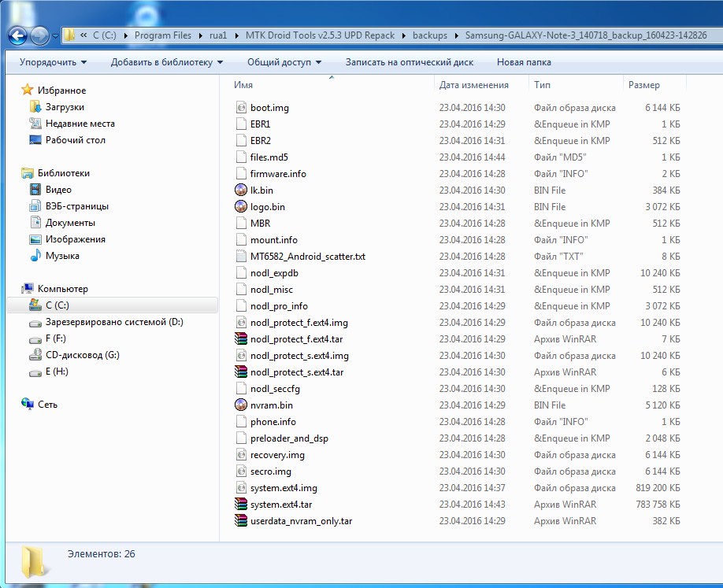Screen dimensions: 723x588
Task: Select the Рабочий стол tree item
Action: click(x=75, y=140)
